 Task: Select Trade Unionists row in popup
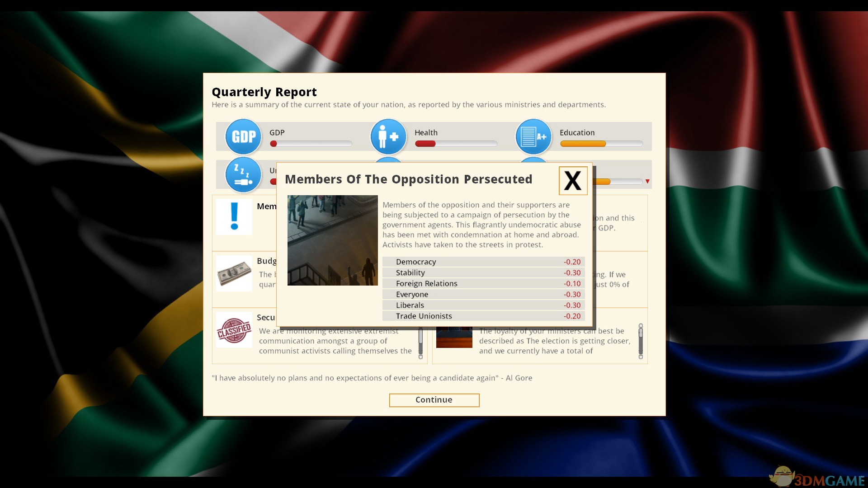pos(483,316)
